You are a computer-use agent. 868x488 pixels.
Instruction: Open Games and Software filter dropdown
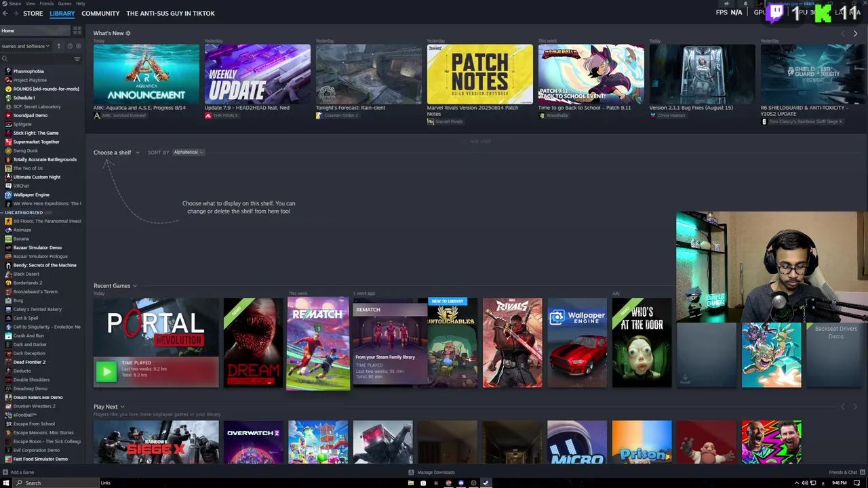[25, 46]
